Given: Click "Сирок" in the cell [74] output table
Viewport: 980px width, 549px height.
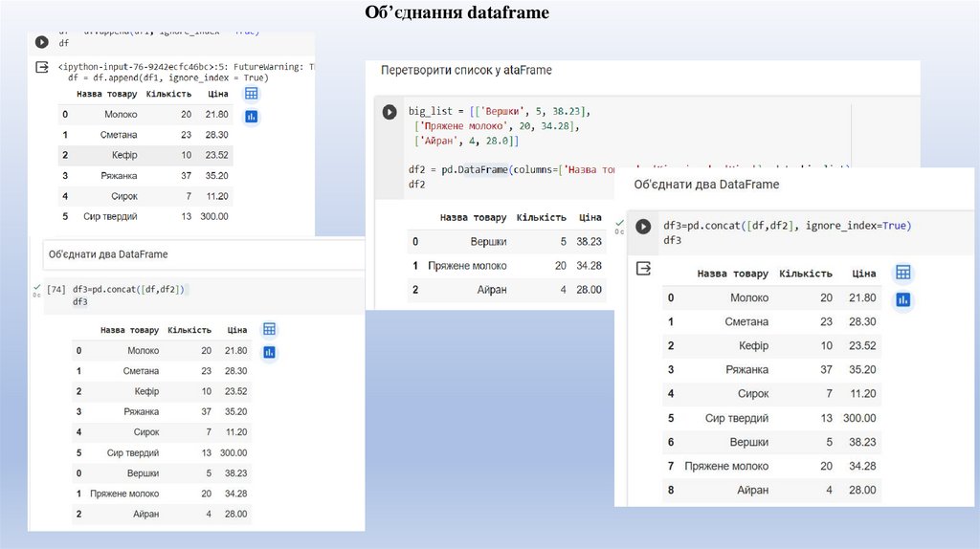Looking at the screenshot, I should [x=146, y=432].
